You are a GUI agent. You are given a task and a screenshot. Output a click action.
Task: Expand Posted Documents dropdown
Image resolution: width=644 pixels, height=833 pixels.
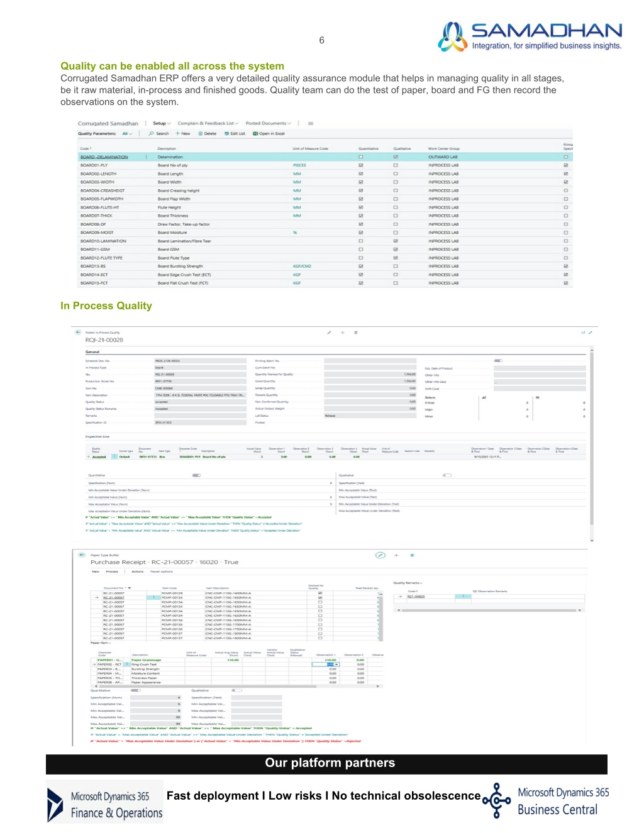tap(269, 123)
